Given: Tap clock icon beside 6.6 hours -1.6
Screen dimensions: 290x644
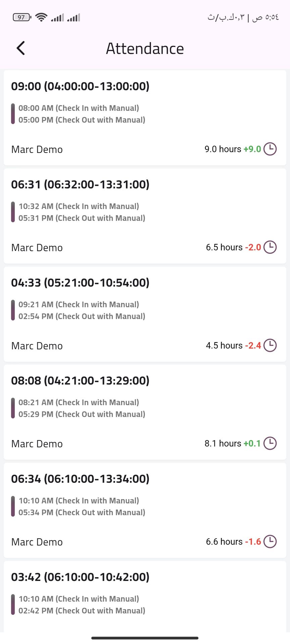Looking at the screenshot, I should pyautogui.click(x=270, y=541).
